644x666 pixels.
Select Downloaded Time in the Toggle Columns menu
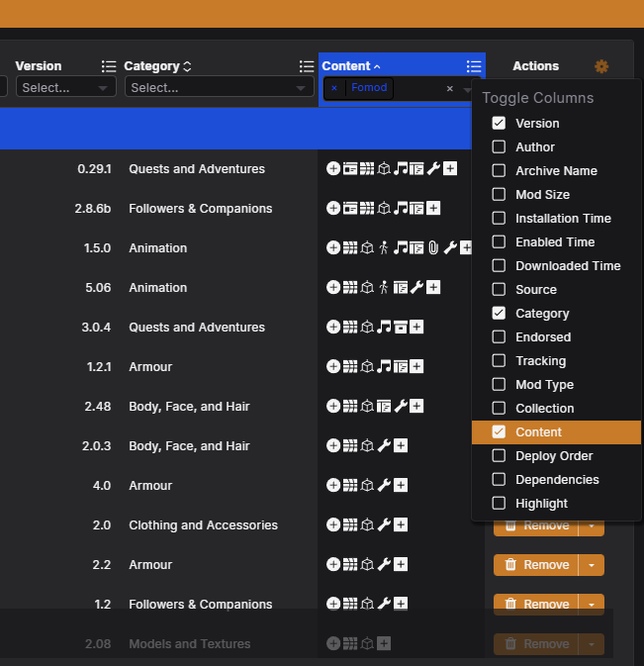tap(556, 266)
